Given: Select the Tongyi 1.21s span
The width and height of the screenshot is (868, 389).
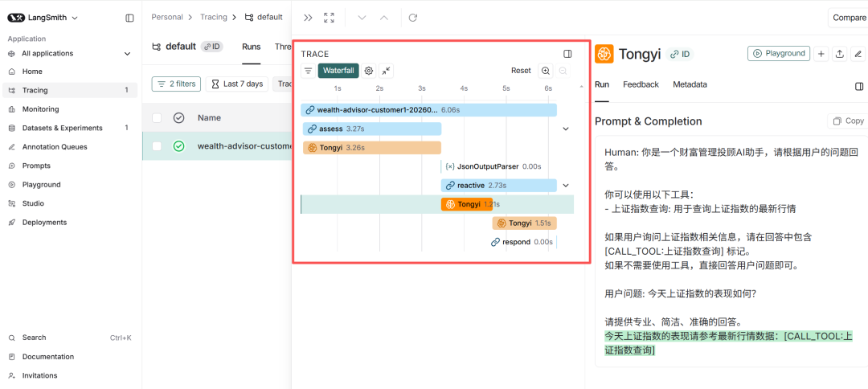Looking at the screenshot, I should click(x=467, y=204).
